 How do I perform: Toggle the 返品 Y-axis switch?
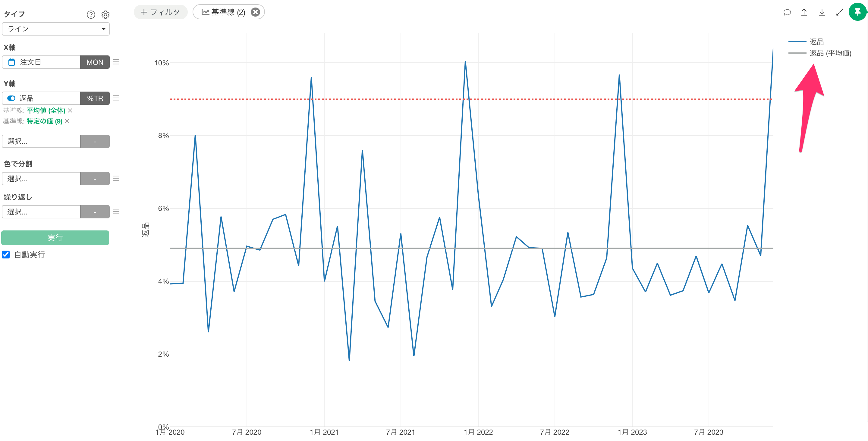tap(11, 99)
